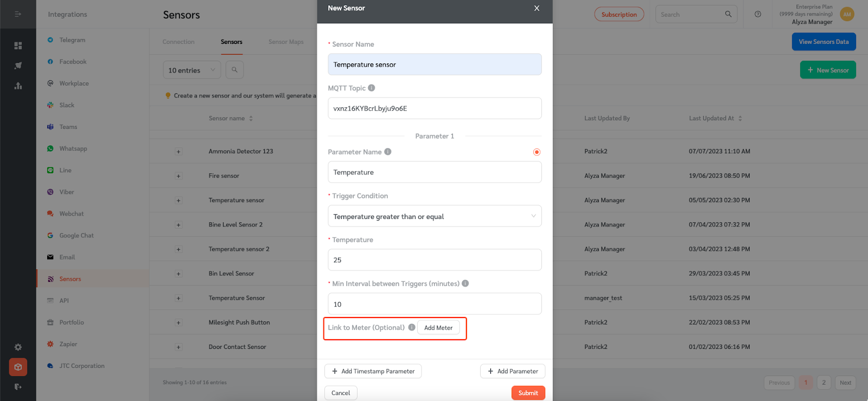Switch to the Connection tab
The image size is (868, 401).
click(178, 42)
